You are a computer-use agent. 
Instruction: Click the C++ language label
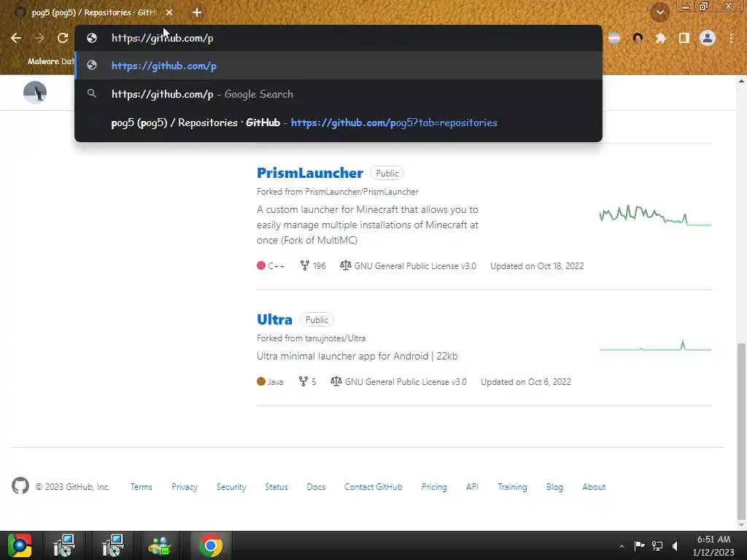[x=271, y=265]
